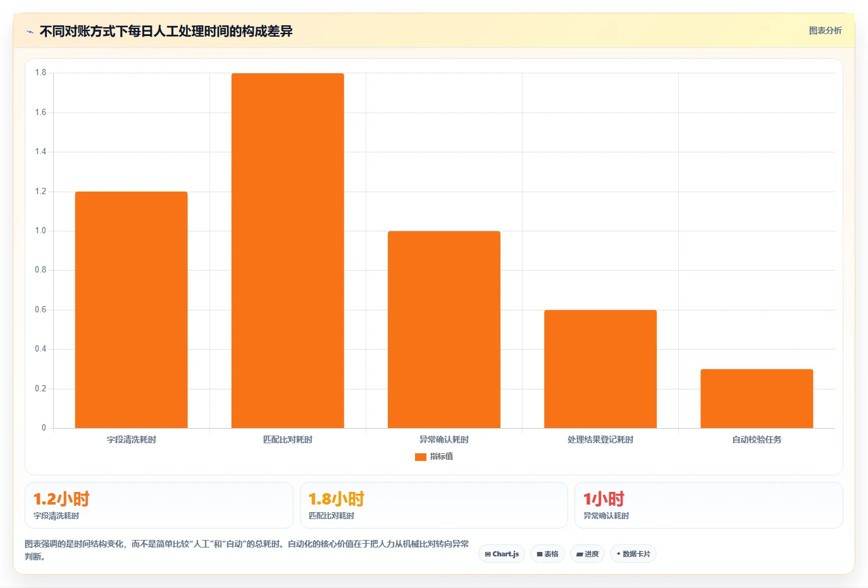The image size is (868, 588).
Task: Click the 指标值 legend label
Action: [442, 456]
